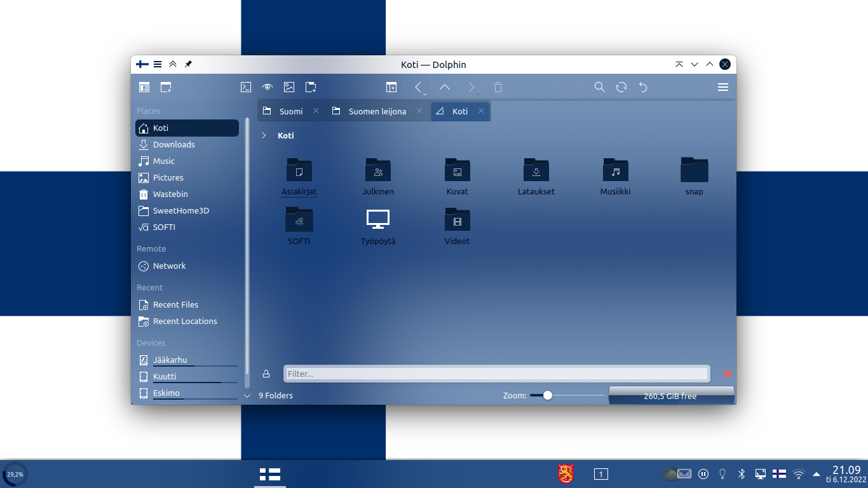868x488 pixels.
Task: Toggle keep-above arrows in title bar left
Action: (173, 64)
